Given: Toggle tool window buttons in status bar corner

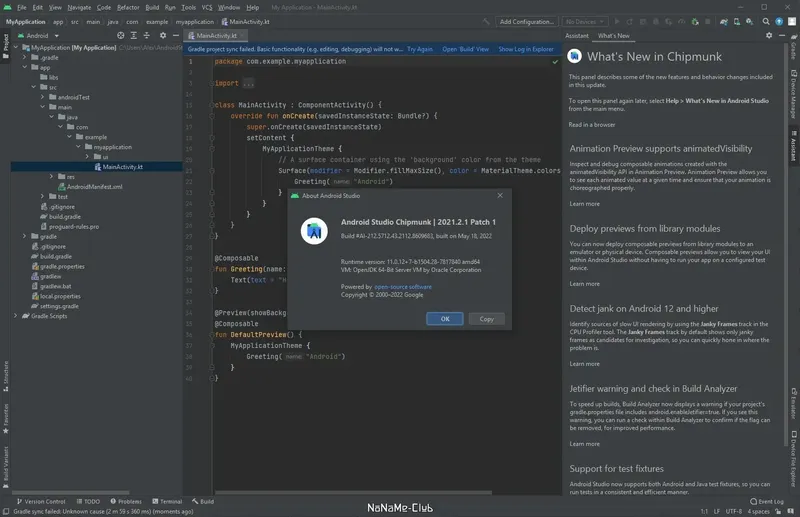Looking at the screenshot, I should [x=6, y=511].
